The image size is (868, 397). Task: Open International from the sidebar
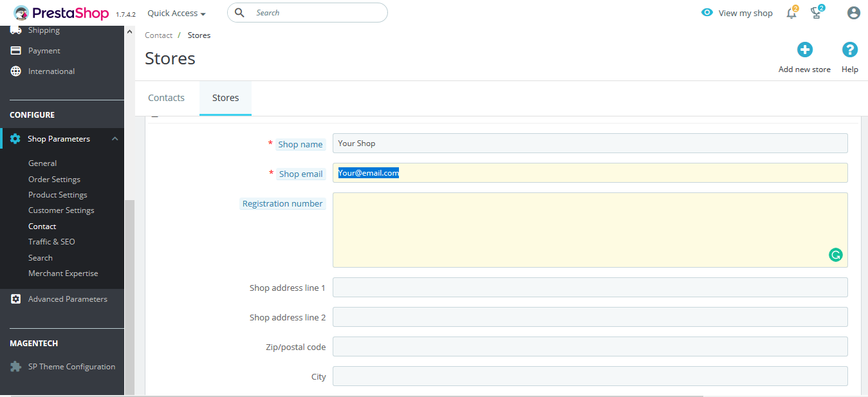click(x=51, y=71)
